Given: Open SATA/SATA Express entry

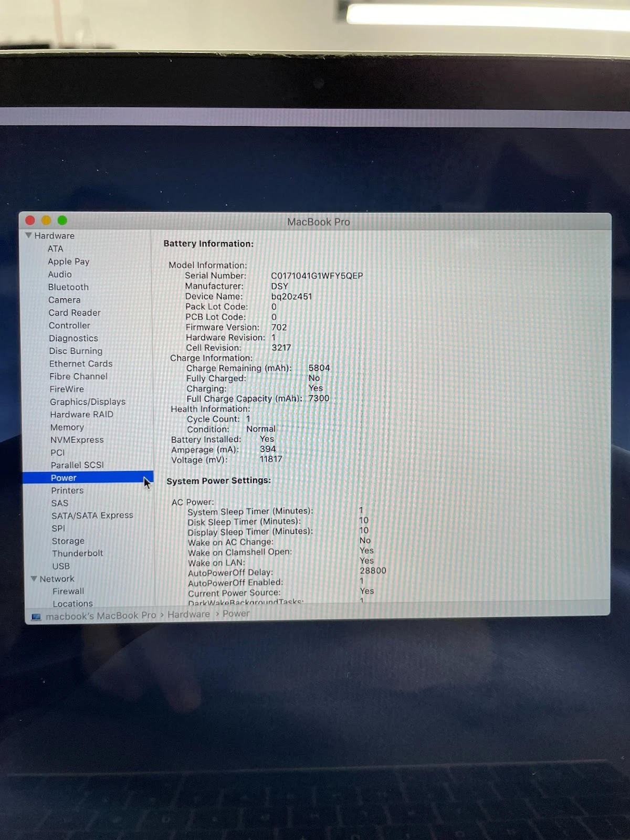Looking at the screenshot, I should point(92,516).
